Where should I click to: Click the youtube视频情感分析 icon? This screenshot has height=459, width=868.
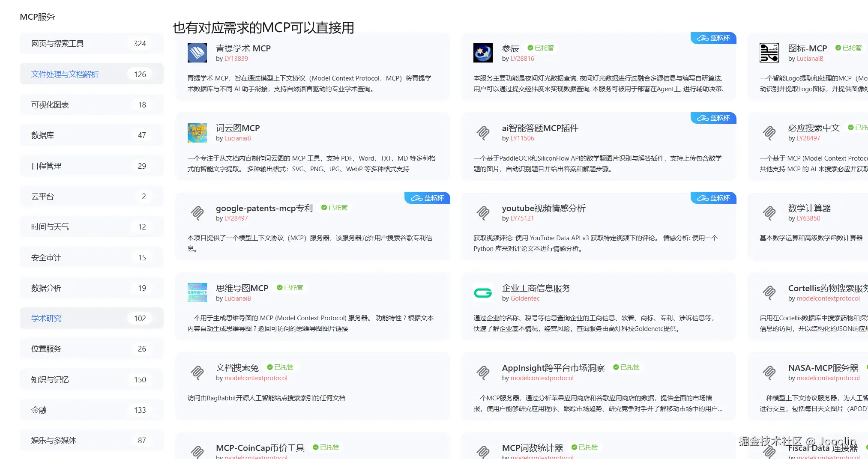click(483, 213)
